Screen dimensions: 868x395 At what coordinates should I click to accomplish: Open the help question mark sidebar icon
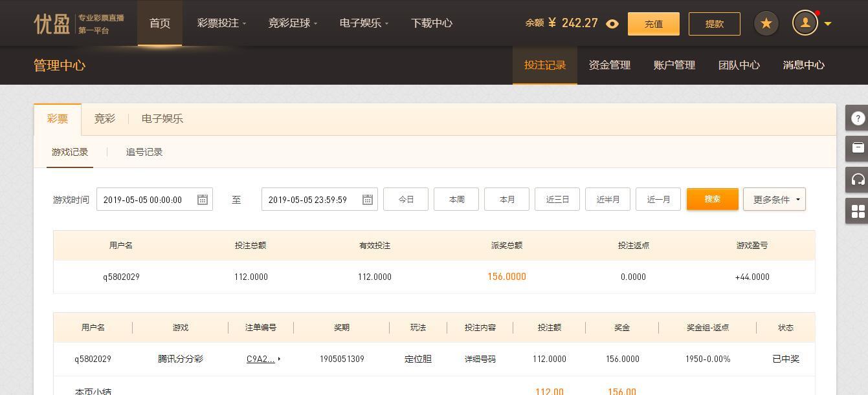858,118
